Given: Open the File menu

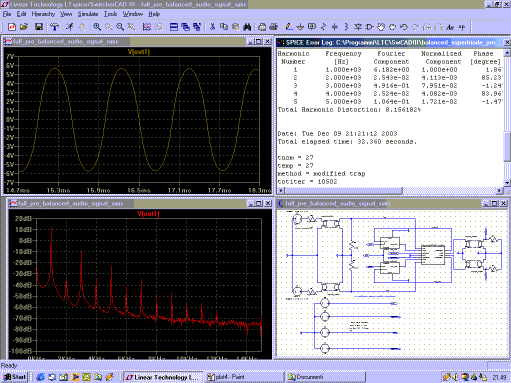Looking at the screenshot, I should click(7, 14).
